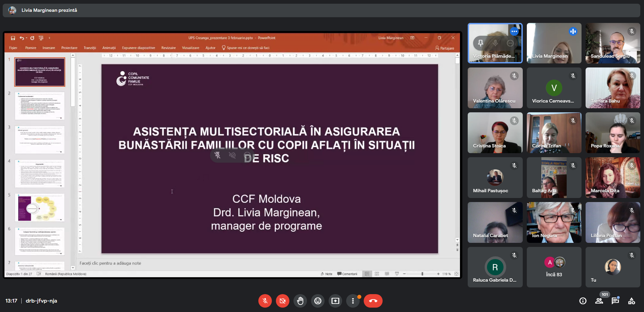Open the three-dot more options menu
This screenshot has height=312, width=644.
[353, 301]
